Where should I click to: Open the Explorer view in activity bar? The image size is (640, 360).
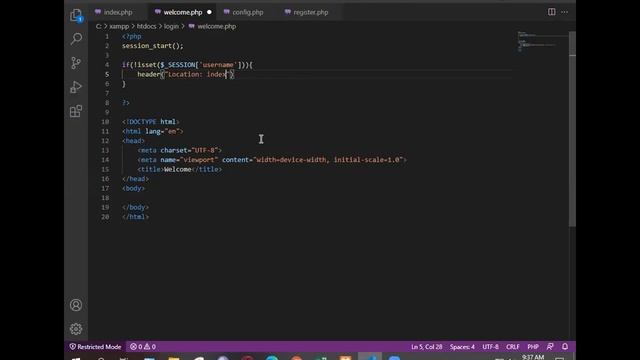[76, 15]
